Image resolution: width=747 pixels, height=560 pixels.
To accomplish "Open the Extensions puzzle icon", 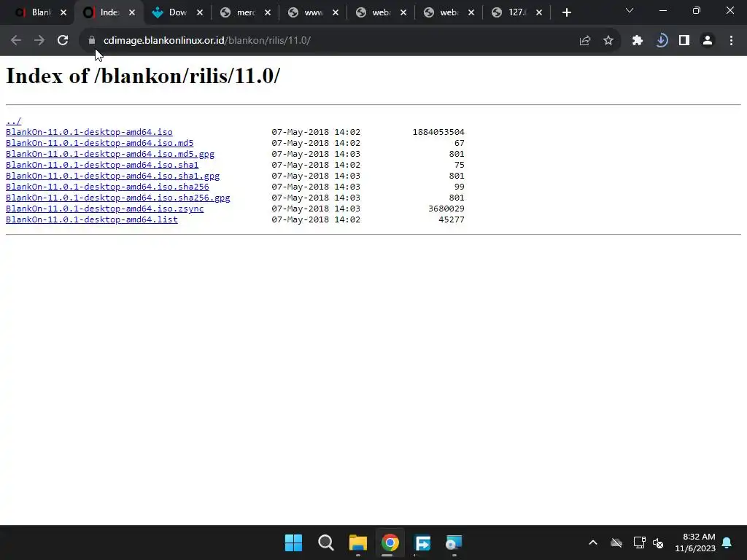I will click(638, 41).
